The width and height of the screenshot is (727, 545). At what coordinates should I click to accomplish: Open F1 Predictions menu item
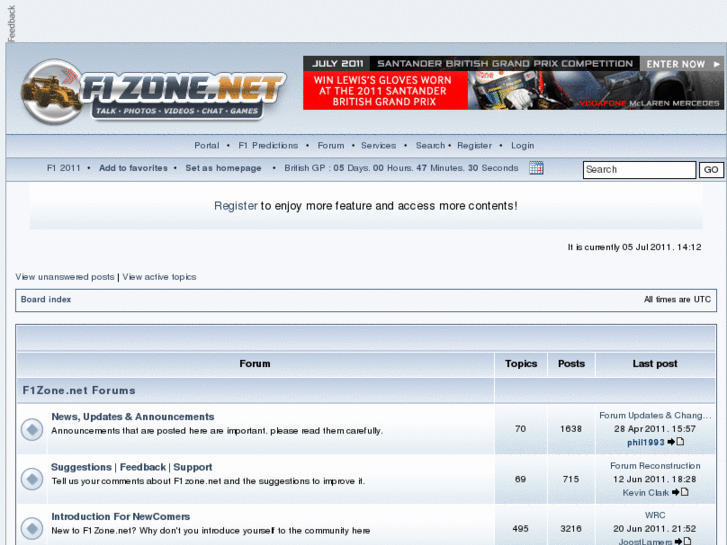tap(268, 145)
